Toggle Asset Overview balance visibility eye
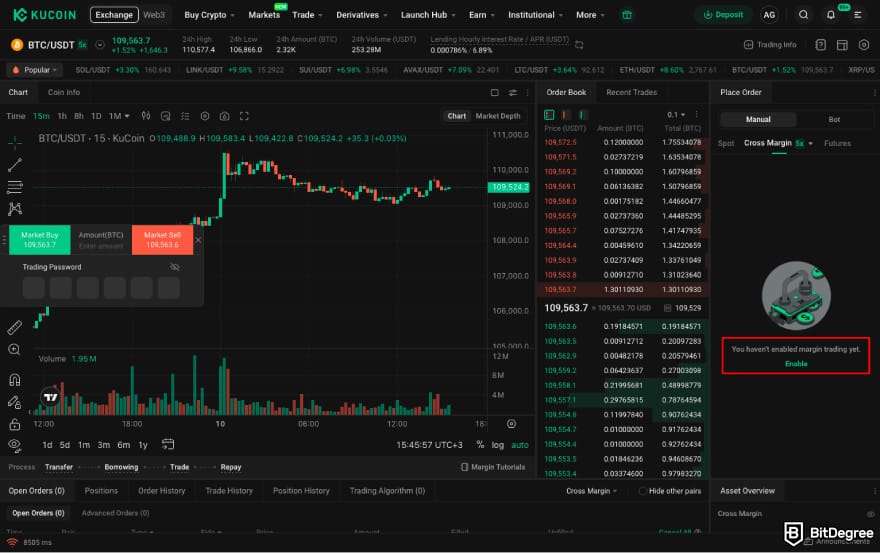Image resolution: width=880 pixels, height=553 pixels. [870, 514]
